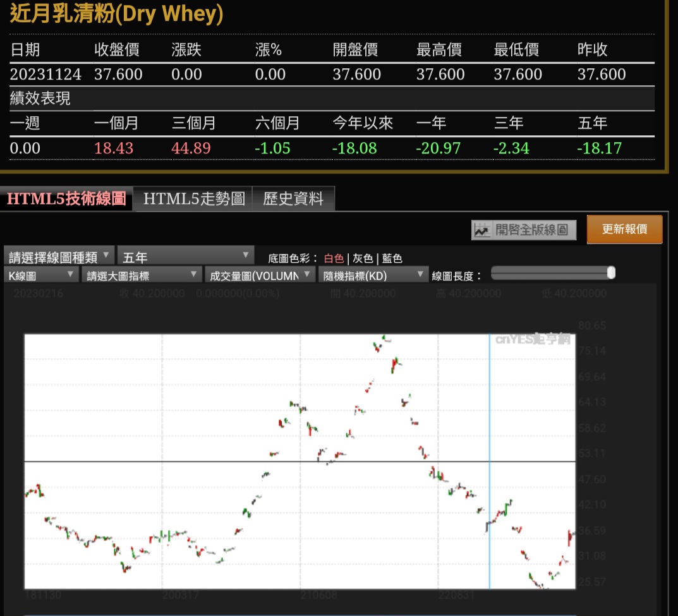Expand the 請選擇線圖種類 dropdown
678x616 pixels.
(x=59, y=257)
